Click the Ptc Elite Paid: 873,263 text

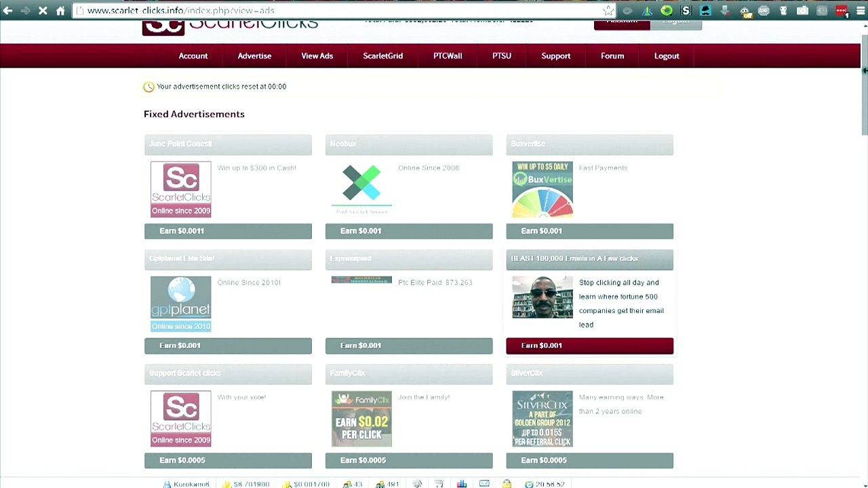pyautogui.click(x=435, y=283)
